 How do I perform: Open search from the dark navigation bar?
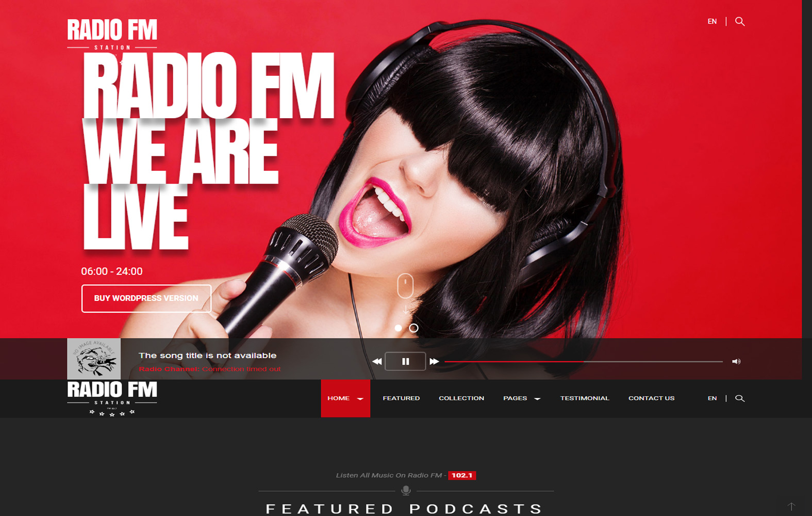(740, 398)
